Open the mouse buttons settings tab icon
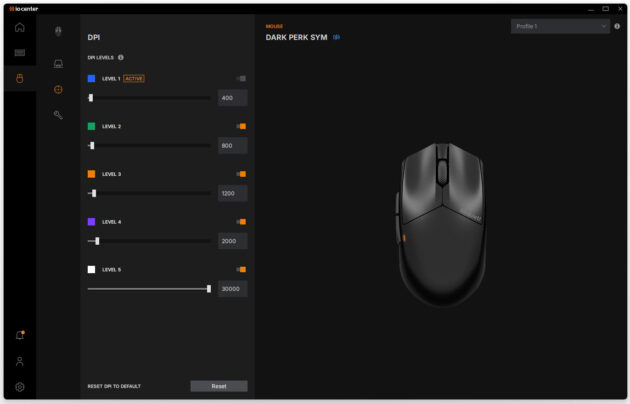The height and width of the screenshot is (404, 630). click(58, 31)
